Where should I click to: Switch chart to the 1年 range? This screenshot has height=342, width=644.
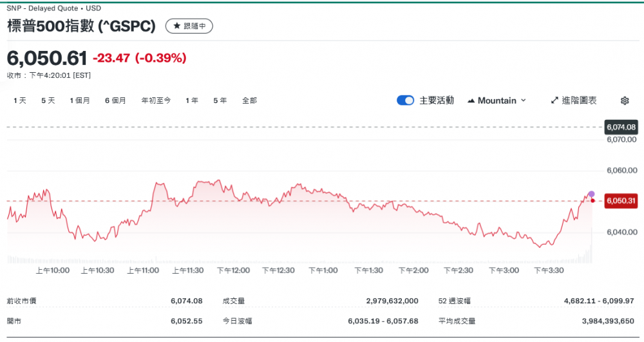point(191,100)
